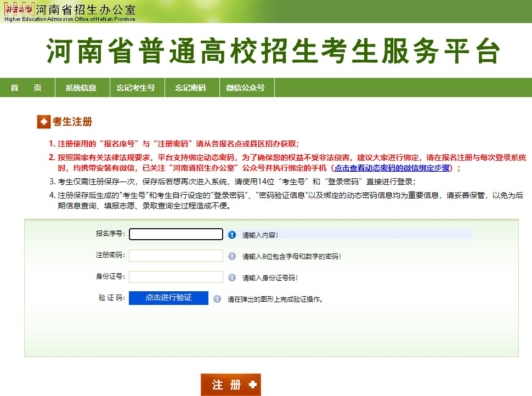The image size is (532, 396).
Task: Click the blue info icon beside 报名序号 field
Action: click(x=232, y=235)
